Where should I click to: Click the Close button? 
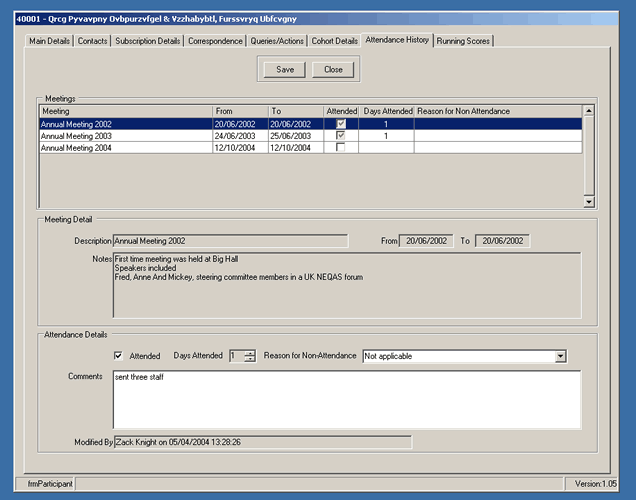333,70
